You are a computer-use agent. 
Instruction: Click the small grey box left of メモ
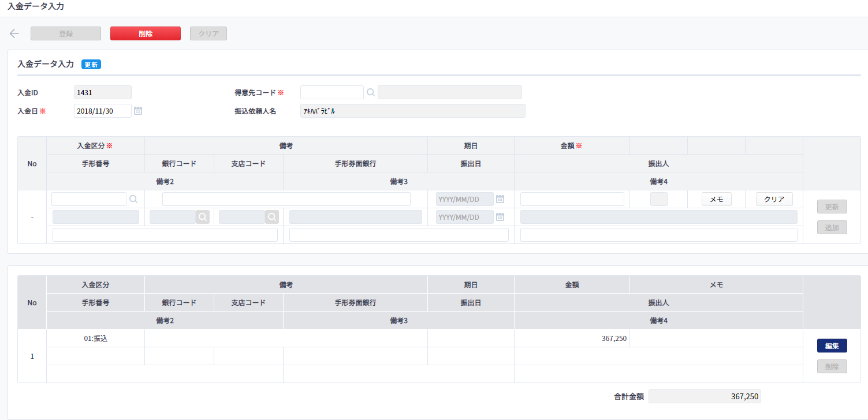click(659, 199)
